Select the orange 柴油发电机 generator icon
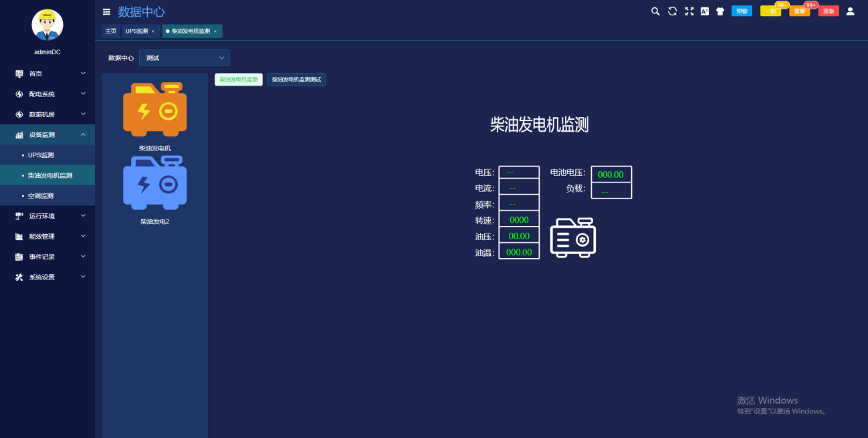 point(154,110)
